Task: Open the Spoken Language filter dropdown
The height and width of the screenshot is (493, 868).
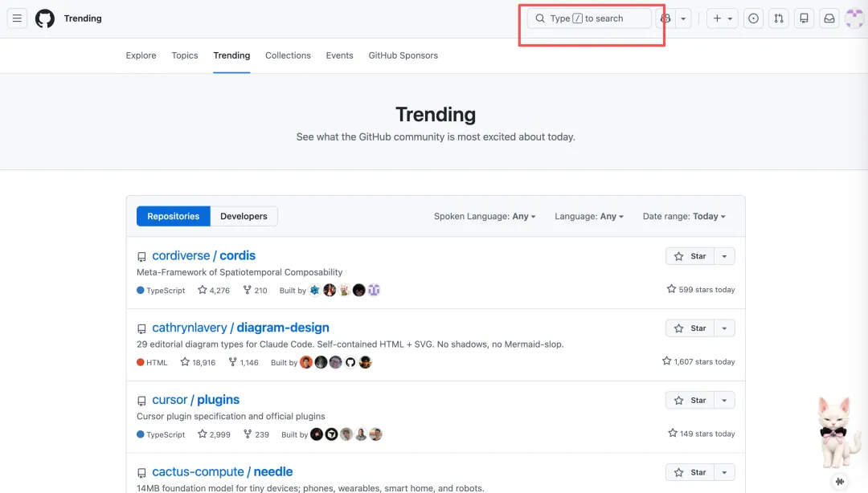Action: [x=485, y=216]
